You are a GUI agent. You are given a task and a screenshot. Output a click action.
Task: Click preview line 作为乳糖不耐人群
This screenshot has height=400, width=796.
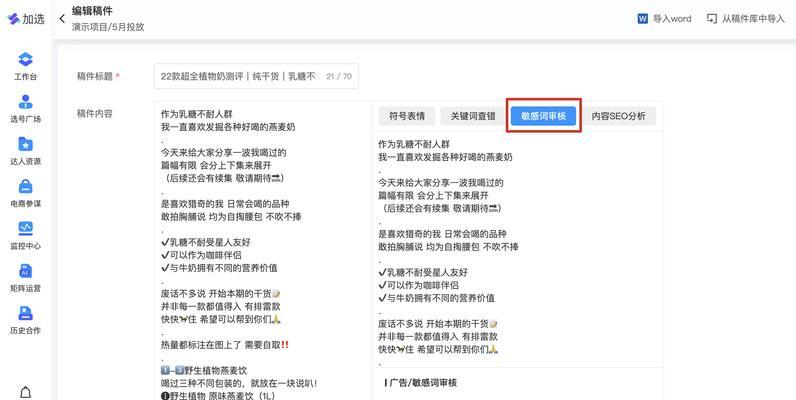pos(414,144)
